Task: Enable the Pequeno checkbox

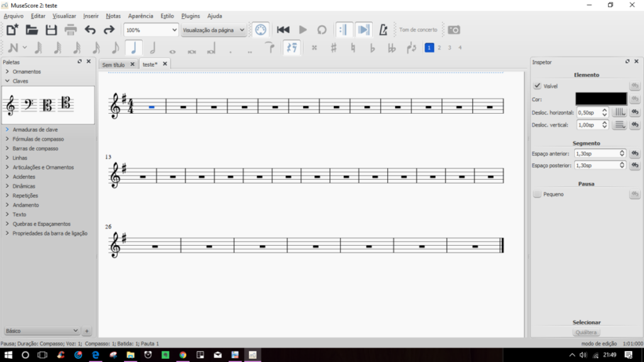Action: [x=537, y=195]
